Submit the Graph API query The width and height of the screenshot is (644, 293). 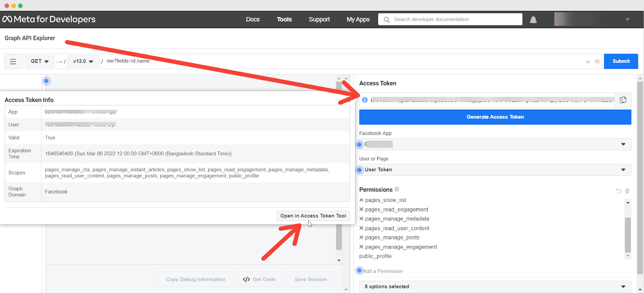click(621, 61)
